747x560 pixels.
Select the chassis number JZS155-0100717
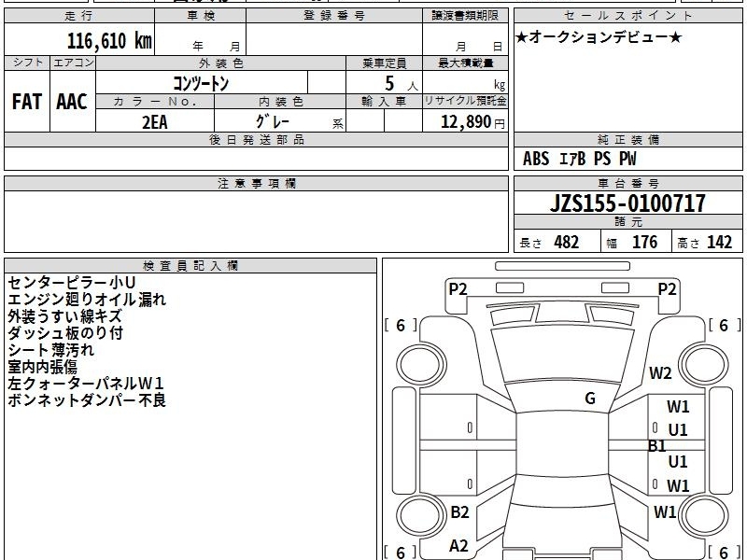(x=627, y=203)
